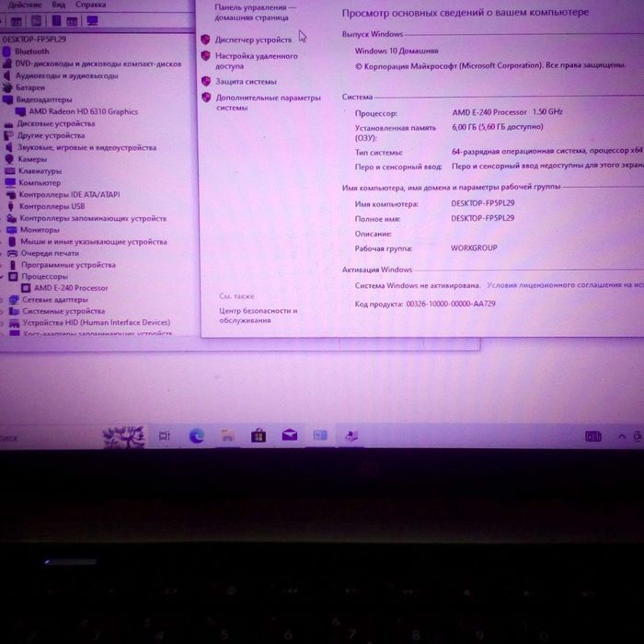Viewport: 644px width, 644px height.
Task: Click processor value AMD E-240 Processor 1.50 GHz
Action: (x=507, y=111)
